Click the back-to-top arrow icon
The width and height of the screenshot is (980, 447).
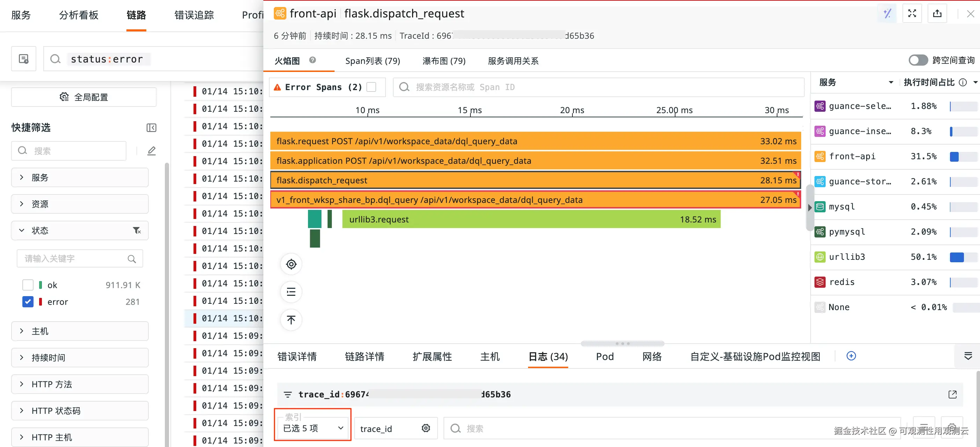click(291, 320)
